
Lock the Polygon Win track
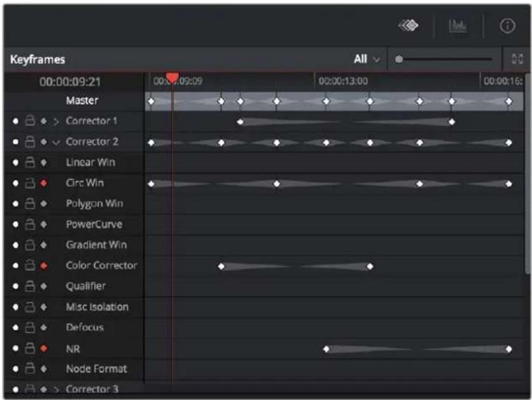pos(30,203)
